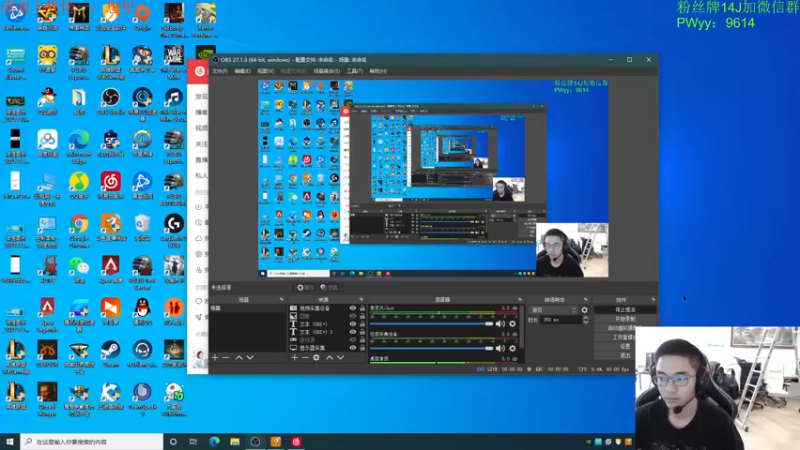Hide the 视频采集设备 source with eye icon
800x450 pixels.
tap(352, 309)
